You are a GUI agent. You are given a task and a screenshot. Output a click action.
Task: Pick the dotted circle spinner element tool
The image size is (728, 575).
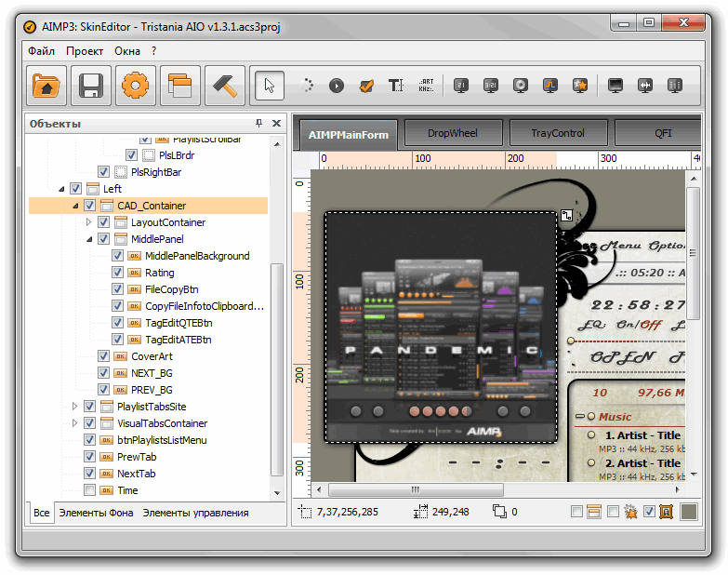pos(307,86)
